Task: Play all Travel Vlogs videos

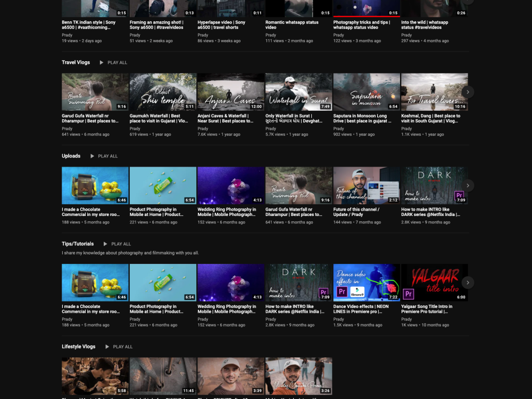Action: 117,62
